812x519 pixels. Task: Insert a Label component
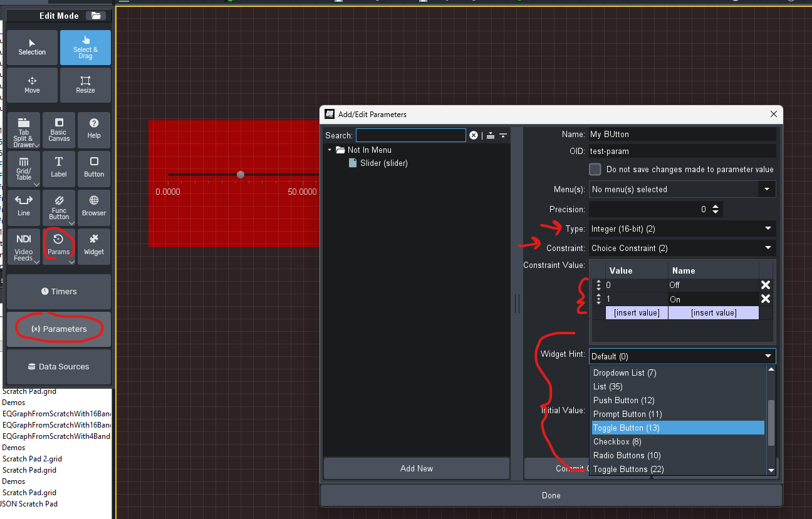tap(59, 169)
